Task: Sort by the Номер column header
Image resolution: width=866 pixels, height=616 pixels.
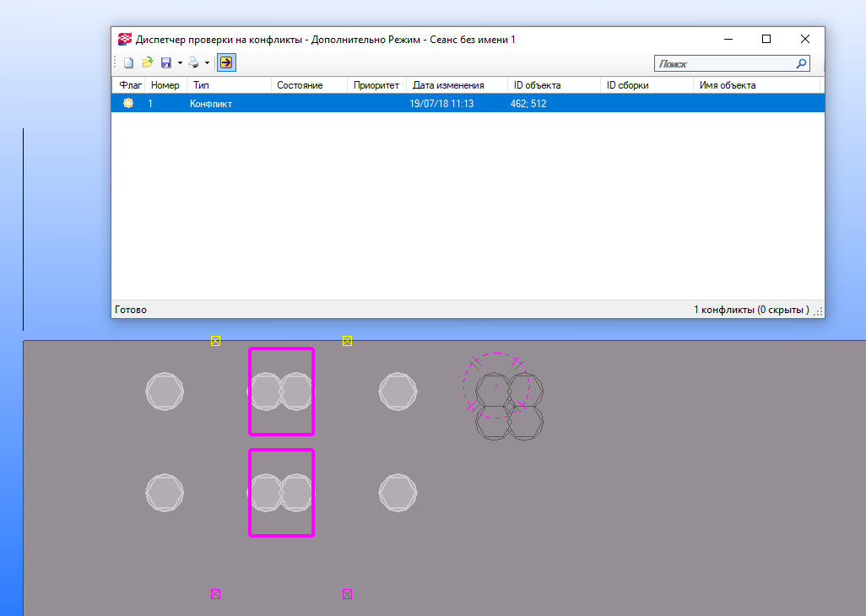Action: (165, 85)
